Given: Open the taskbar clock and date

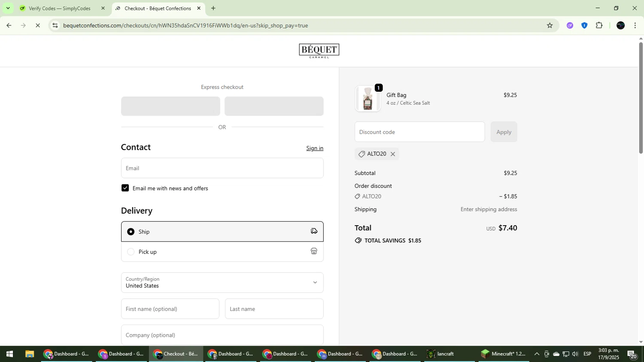Looking at the screenshot, I should coord(609,354).
